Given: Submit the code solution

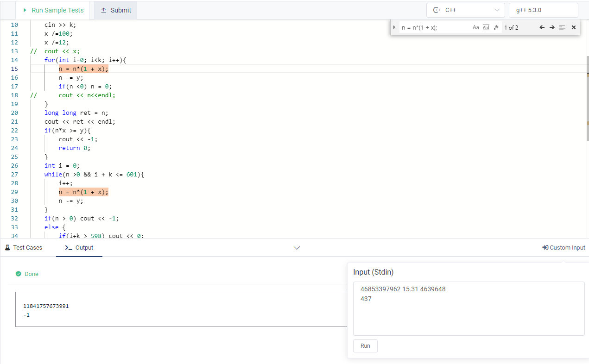Looking at the screenshot, I should tap(115, 10).
